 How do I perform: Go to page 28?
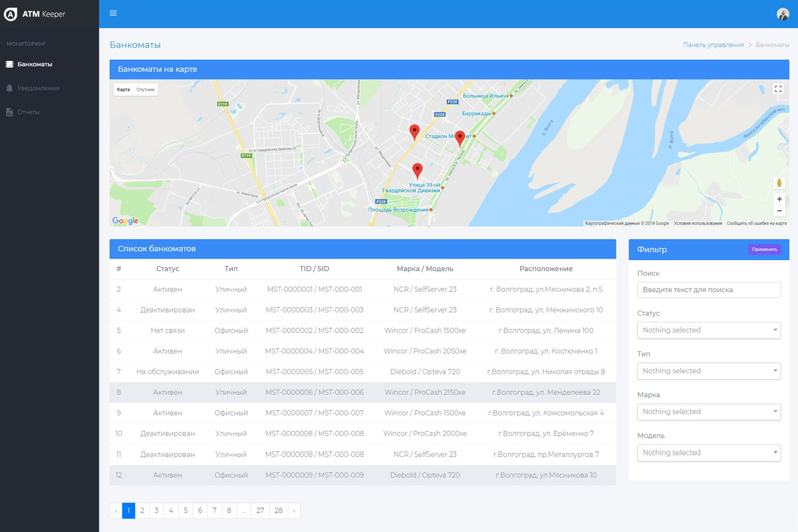pos(278,511)
